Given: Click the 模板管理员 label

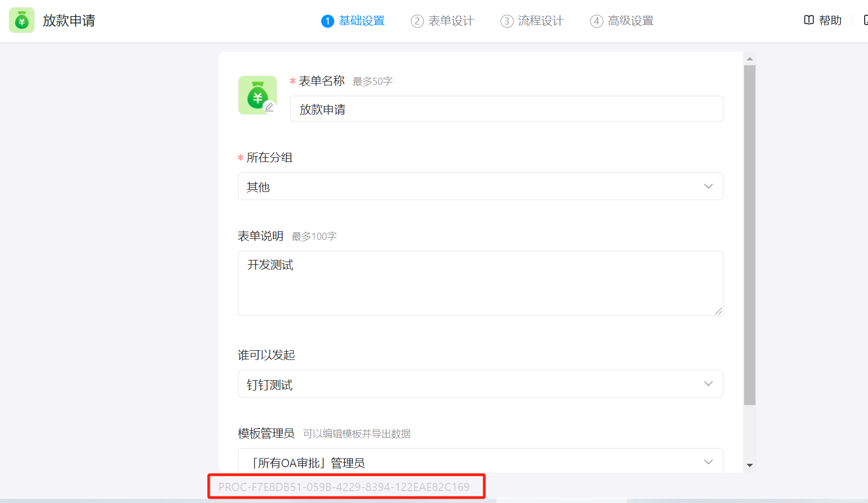Looking at the screenshot, I should pyautogui.click(x=266, y=433).
